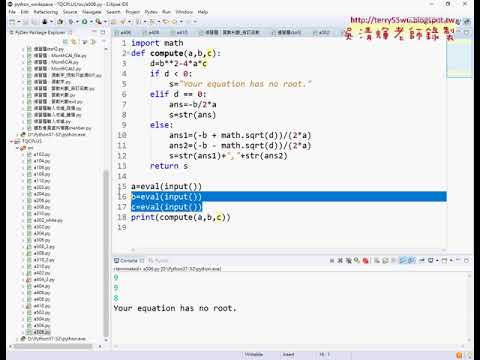
Task: Open the Source menu
Action: point(70,12)
